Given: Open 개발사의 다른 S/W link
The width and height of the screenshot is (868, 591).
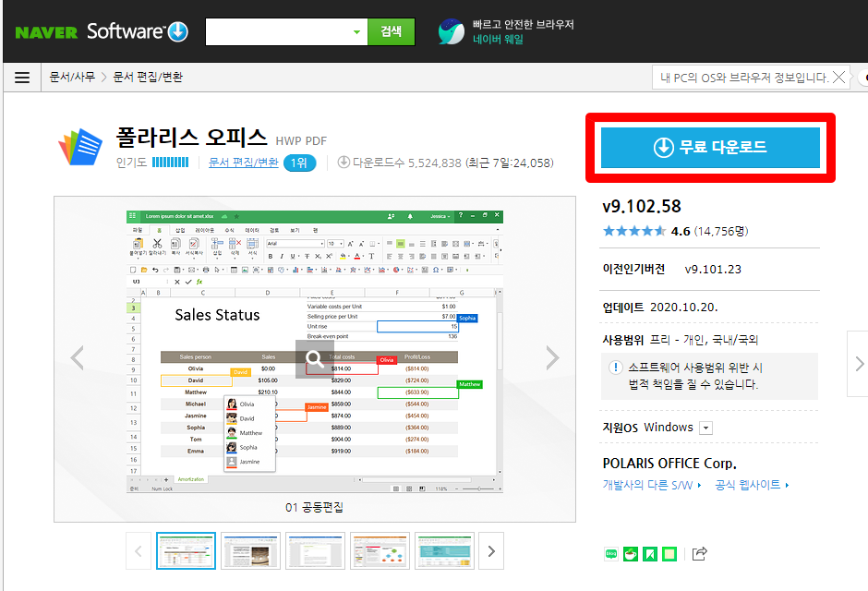Looking at the screenshot, I should [x=652, y=486].
